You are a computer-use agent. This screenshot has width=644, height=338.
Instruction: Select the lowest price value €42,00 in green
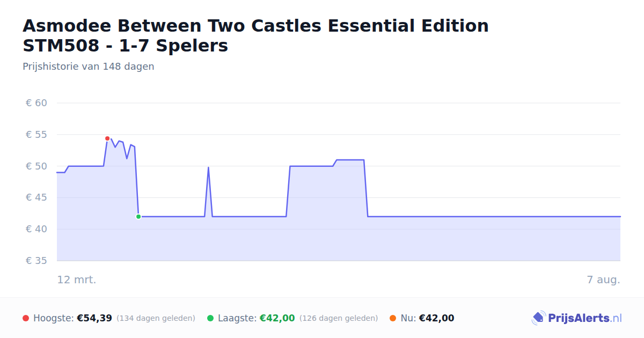tap(277, 318)
